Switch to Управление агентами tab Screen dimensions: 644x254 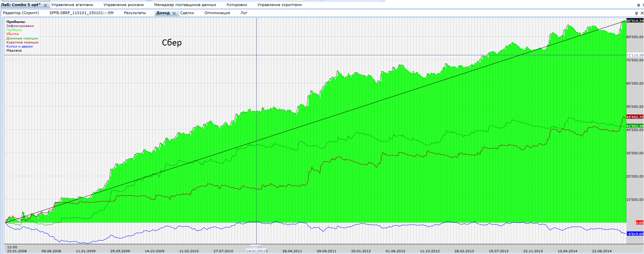[72, 5]
